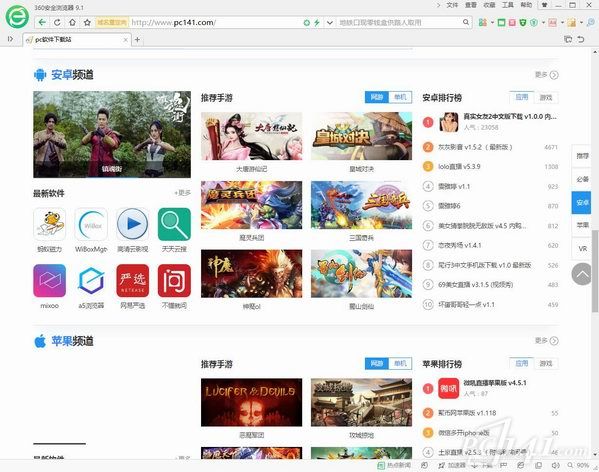The image size is (599, 472).
Task: Switch to 游戏 tab in 安卓排行榜
Action: click(546, 98)
